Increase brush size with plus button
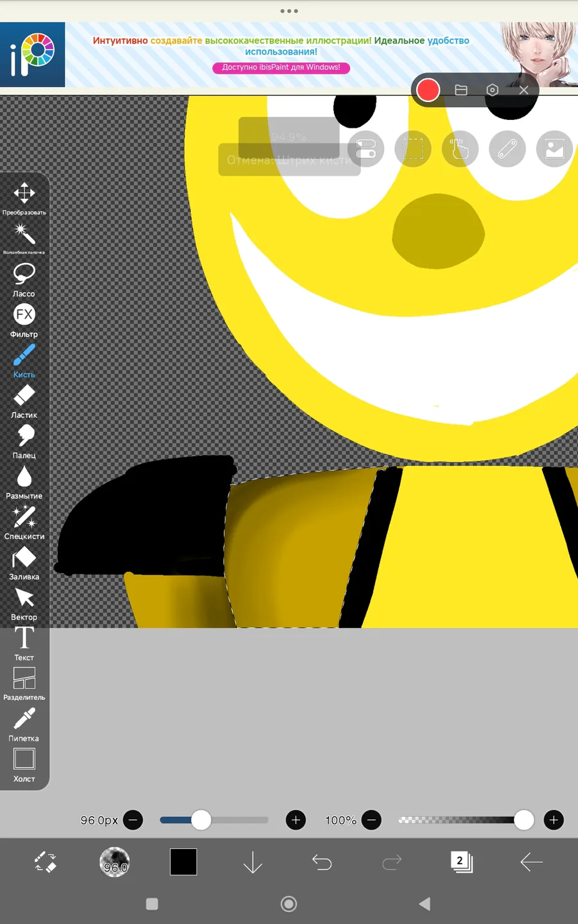 coord(296,820)
